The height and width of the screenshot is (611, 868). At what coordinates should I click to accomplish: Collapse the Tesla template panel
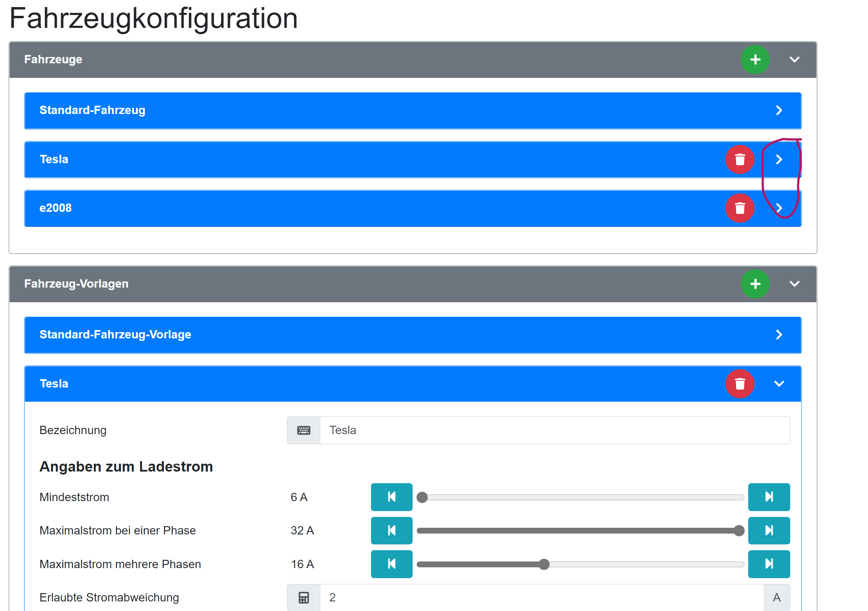click(779, 384)
